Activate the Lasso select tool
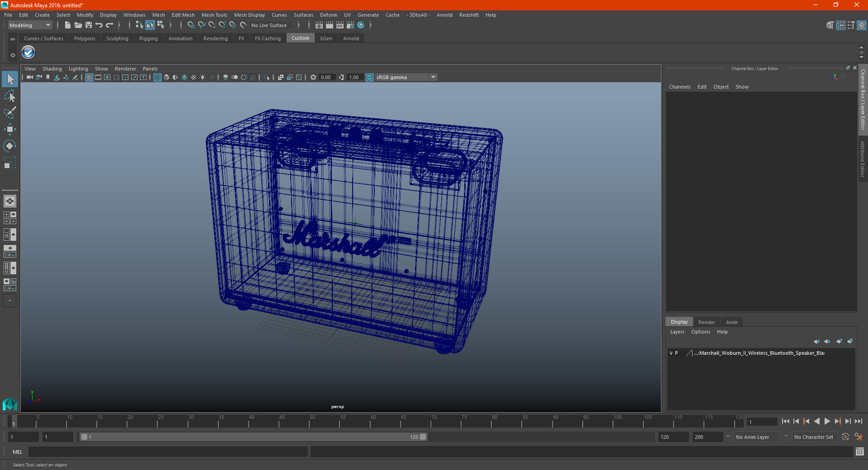The height and width of the screenshot is (470, 868). pos(10,96)
